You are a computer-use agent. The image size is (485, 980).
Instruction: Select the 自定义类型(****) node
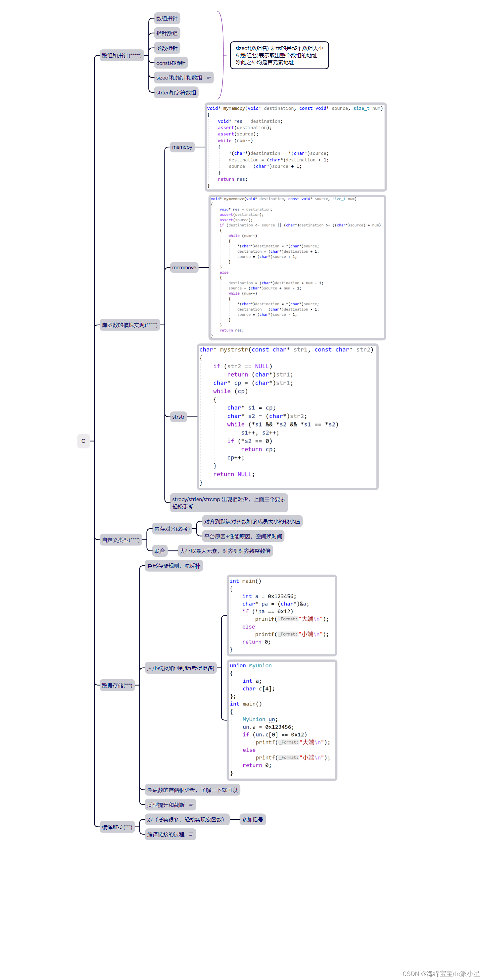(121, 540)
